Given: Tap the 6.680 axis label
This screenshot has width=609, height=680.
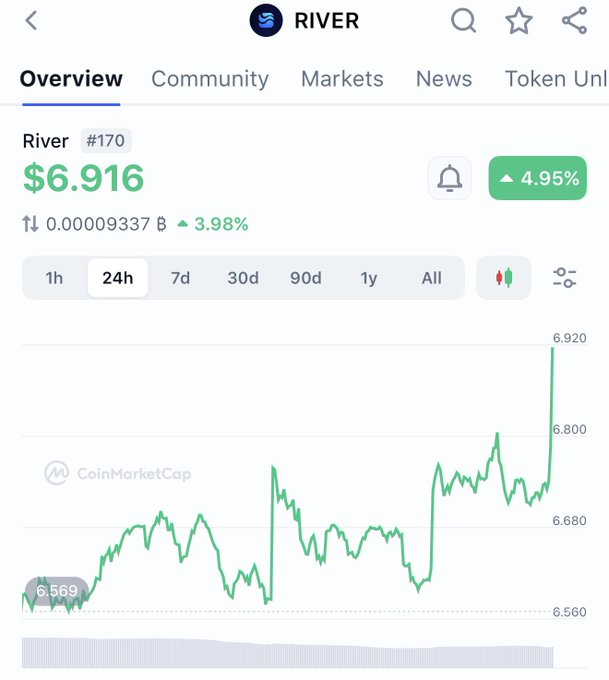Looking at the screenshot, I should pyautogui.click(x=569, y=520).
